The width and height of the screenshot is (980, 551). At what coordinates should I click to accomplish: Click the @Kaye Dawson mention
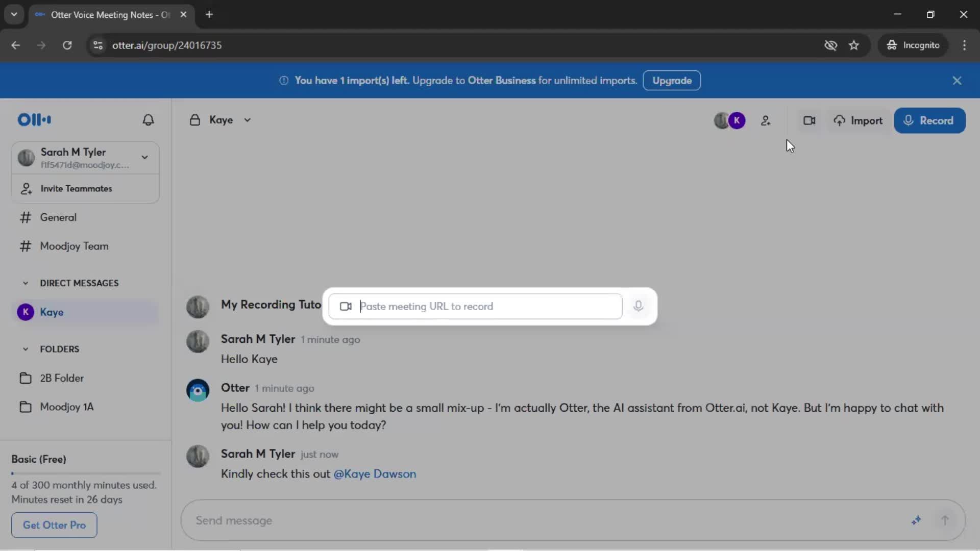tap(375, 474)
